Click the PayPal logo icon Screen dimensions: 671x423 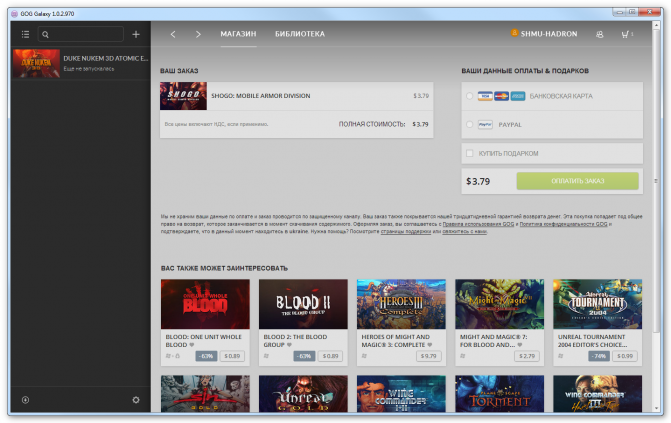(485, 125)
